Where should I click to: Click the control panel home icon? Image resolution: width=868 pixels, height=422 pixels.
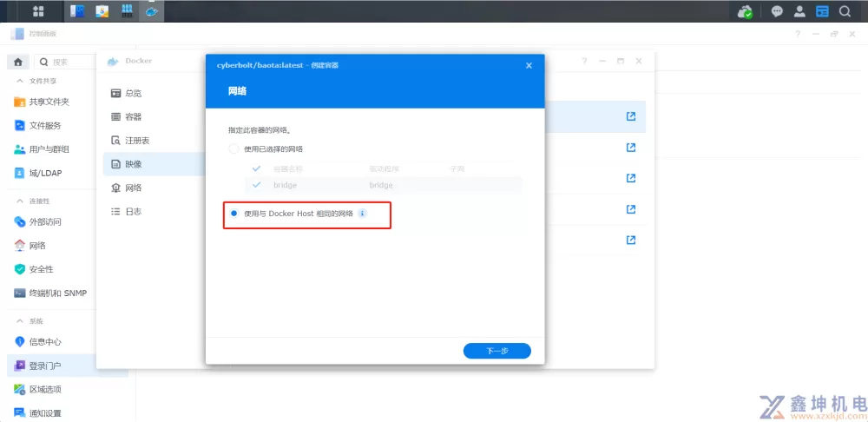click(x=18, y=62)
